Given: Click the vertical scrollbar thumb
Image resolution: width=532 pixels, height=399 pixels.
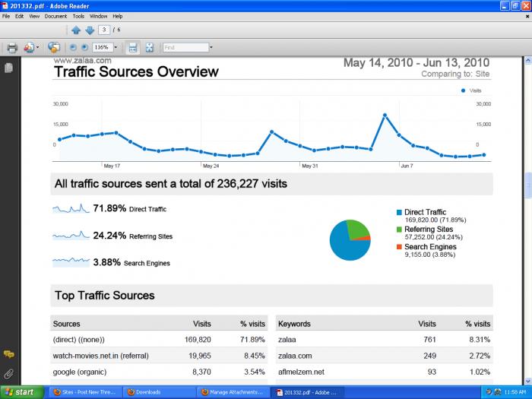Looking at the screenshot, I should click(x=528, y=185).
